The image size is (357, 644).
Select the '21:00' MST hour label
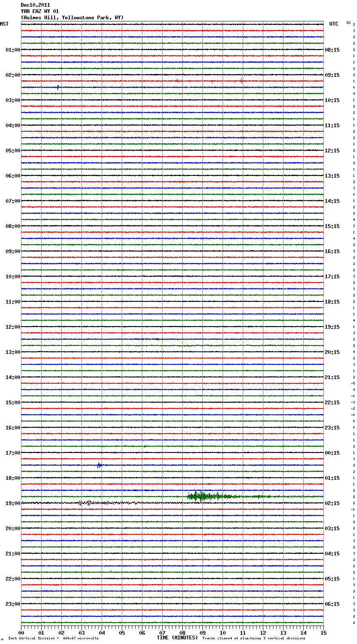click(13, 554)
